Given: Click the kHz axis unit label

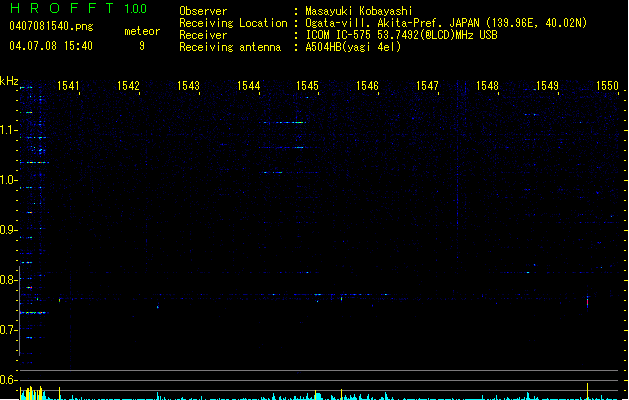Looking at the screenshot, I should (x=9, y=81).
